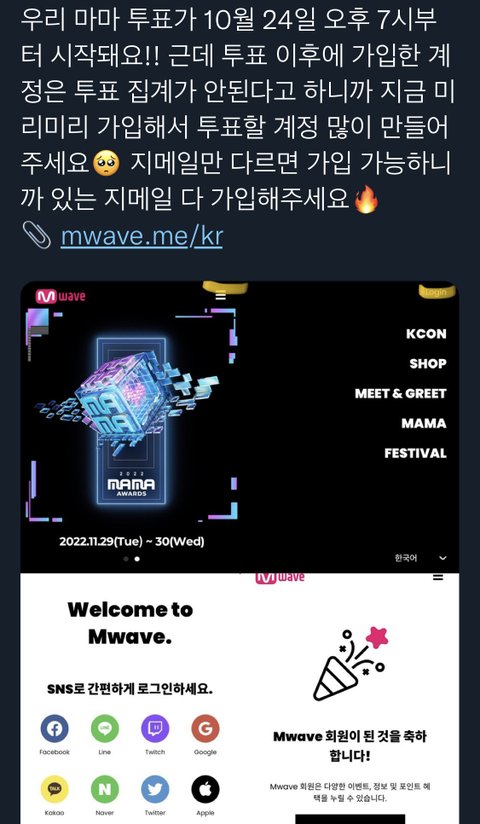Log in with Apple icon
Viewport: 480px width, 824px height.
click(205, 789)
